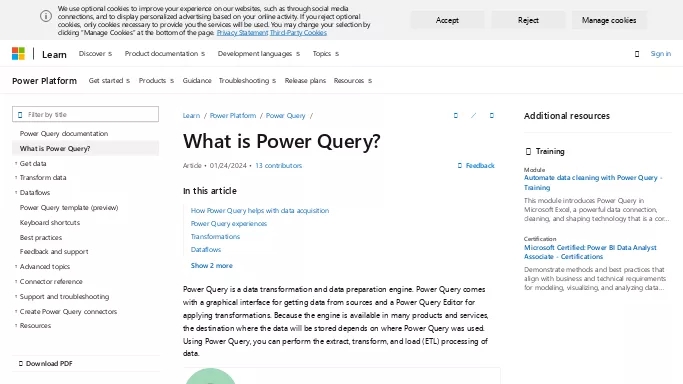Open the Privacy Statement link
Viewport: 683px width, 384px height.
coord(242,33)
